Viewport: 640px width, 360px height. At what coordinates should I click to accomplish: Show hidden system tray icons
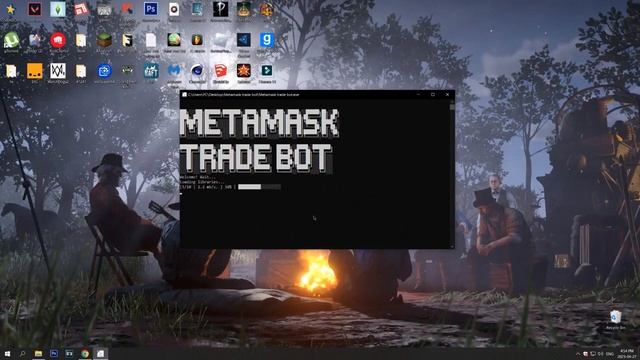click(578, 354)
